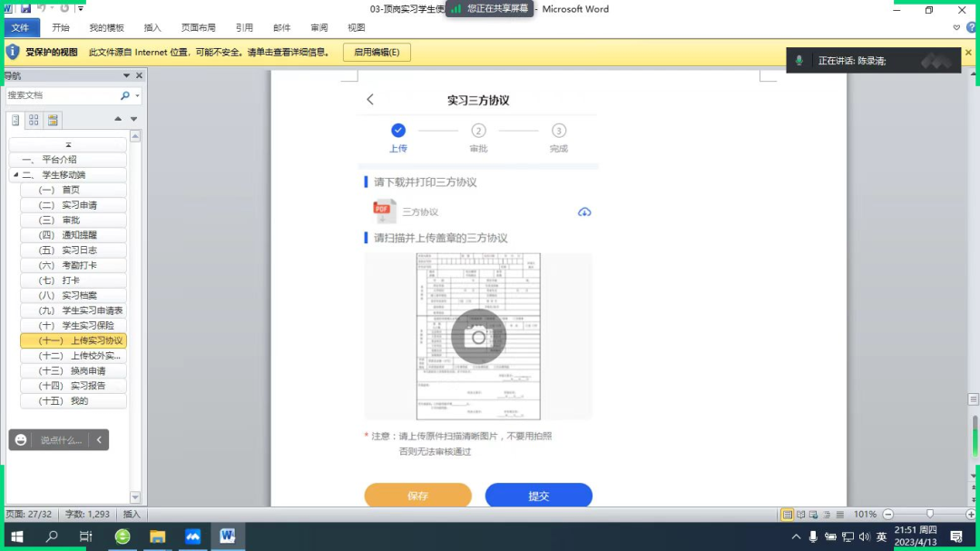Switch to the 页面布局 ribbon tab

coord(198,28)
